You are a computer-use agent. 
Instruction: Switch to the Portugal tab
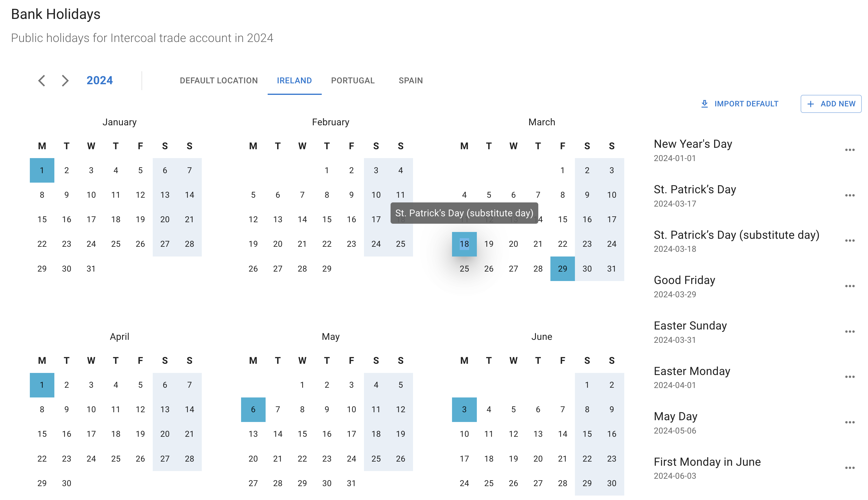pos(353,80)
